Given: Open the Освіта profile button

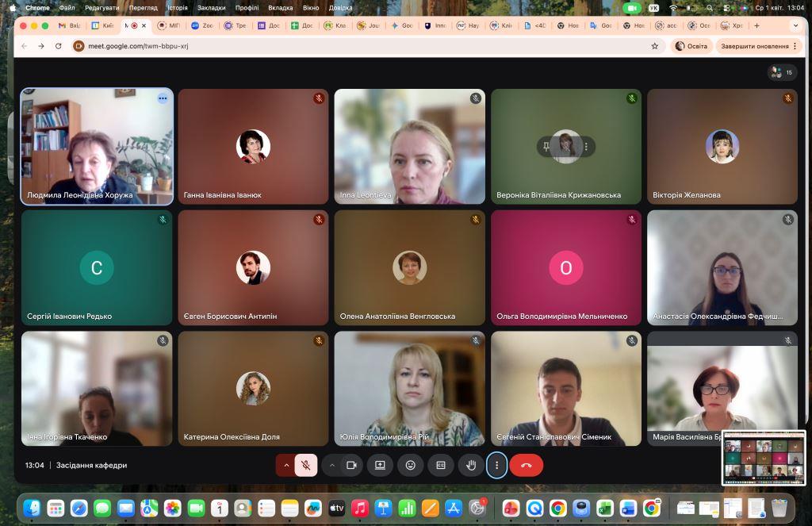Looking at the screenshot, I should coord(691,46).
